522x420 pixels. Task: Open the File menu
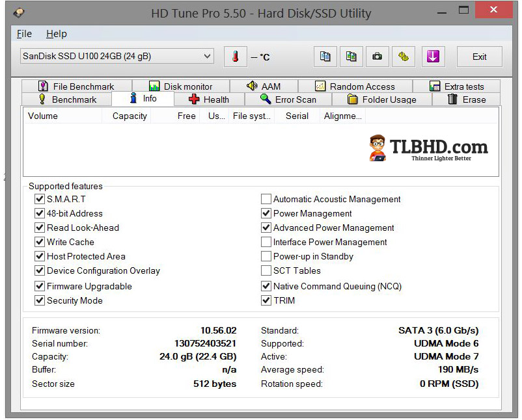coord(24,34)
